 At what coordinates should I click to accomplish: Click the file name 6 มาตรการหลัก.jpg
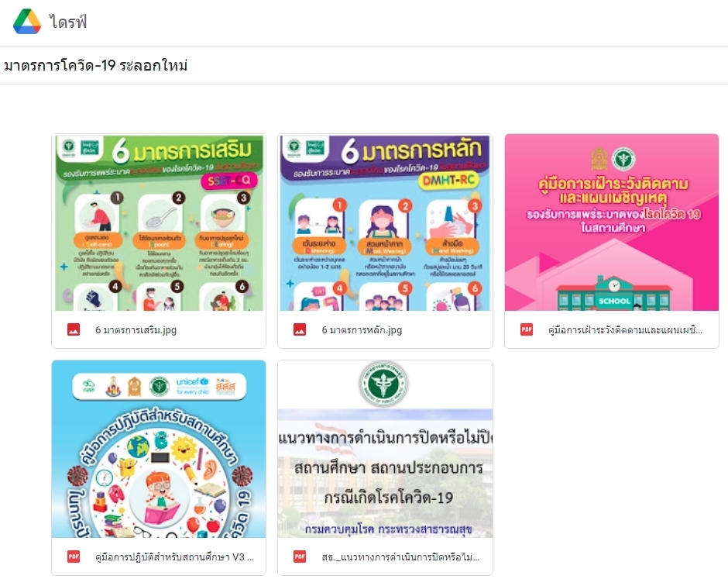pos(362,330)
